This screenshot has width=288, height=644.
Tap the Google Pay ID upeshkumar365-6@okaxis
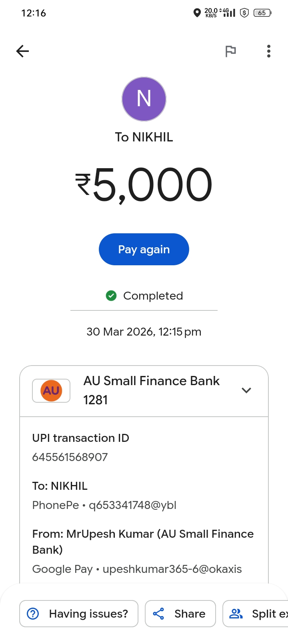coord(172,569)
